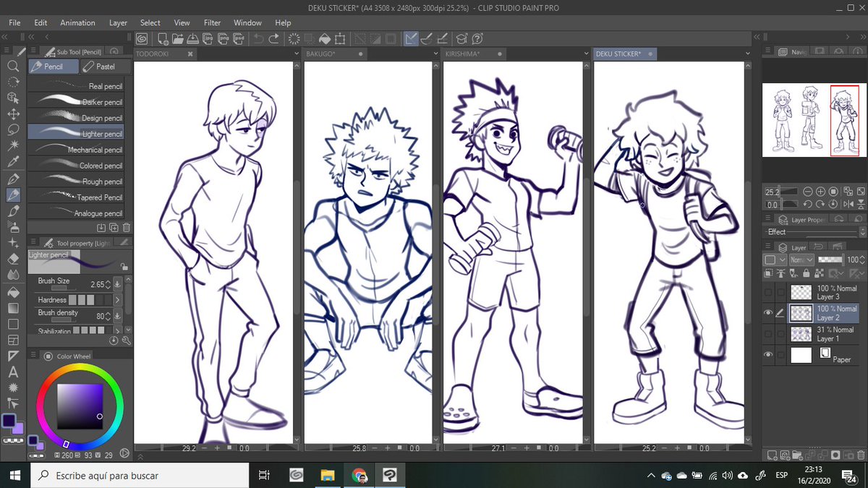Delete the selected layer using trash icon

click(x=860, y=455)
